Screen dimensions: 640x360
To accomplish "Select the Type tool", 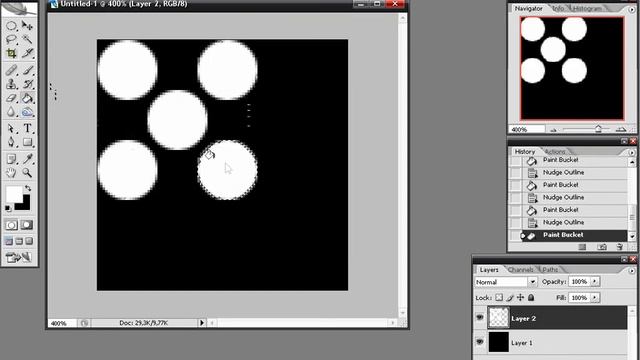I will point(27,129).
